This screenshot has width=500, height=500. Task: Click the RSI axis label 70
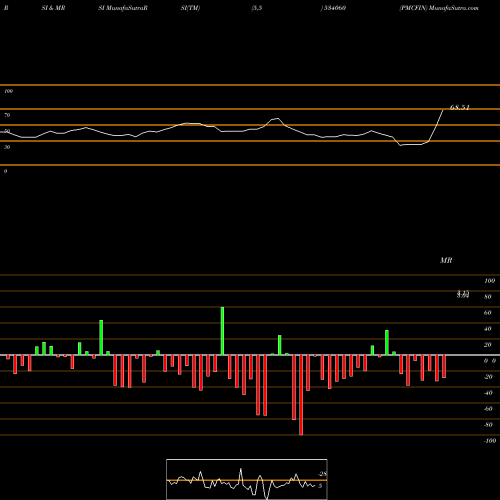pos(7,115)
